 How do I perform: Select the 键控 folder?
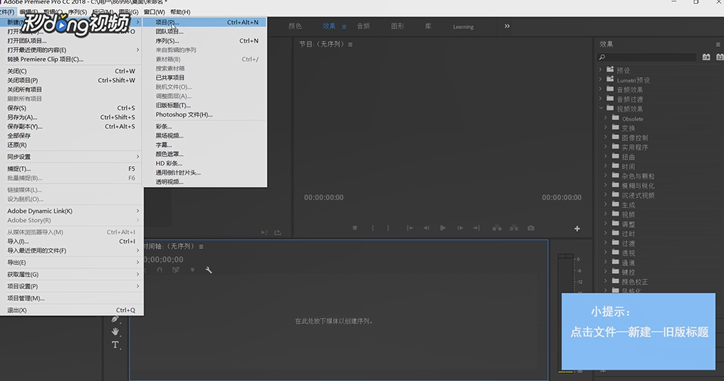tap(628, 272)
